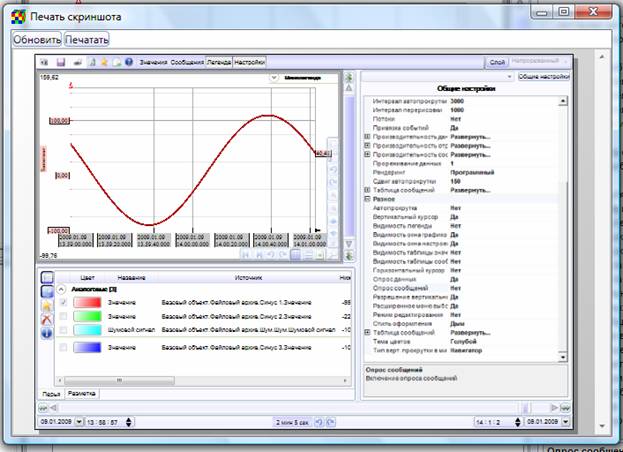Click the purple floppy disk save icon
This screenshot has width=623, height=452.
(61, 62)
